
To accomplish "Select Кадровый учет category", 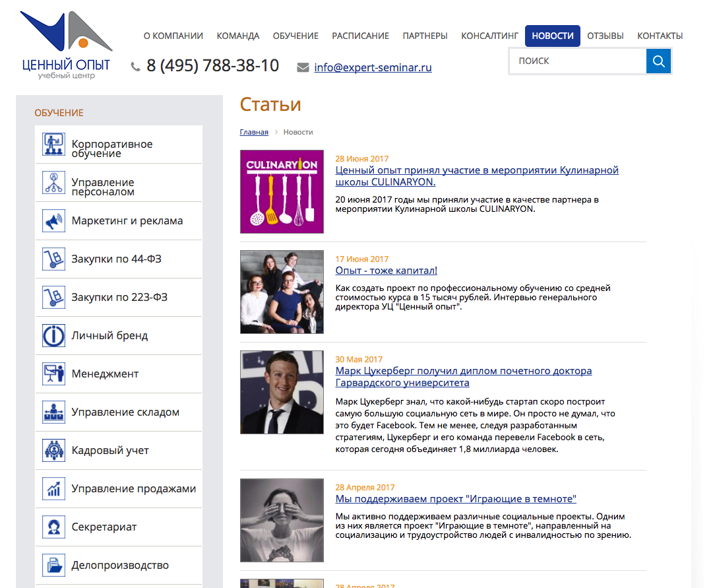I will click(119, 450).
